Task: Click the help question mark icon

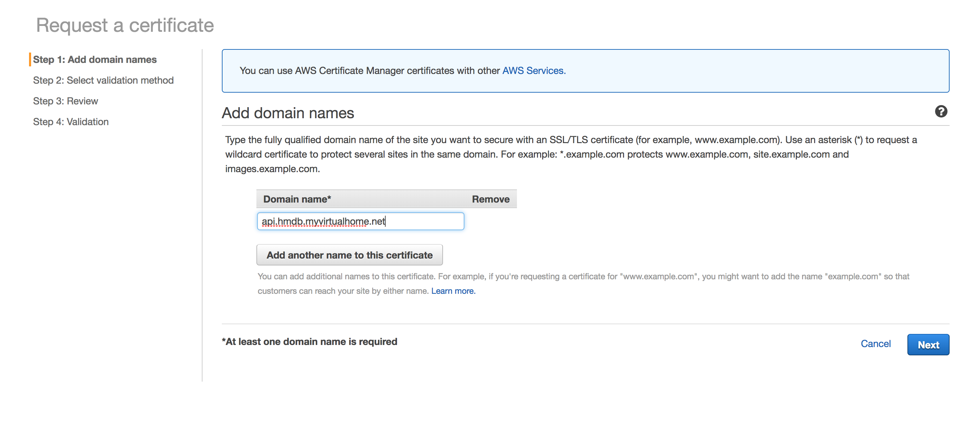Action: click(941, 112)
